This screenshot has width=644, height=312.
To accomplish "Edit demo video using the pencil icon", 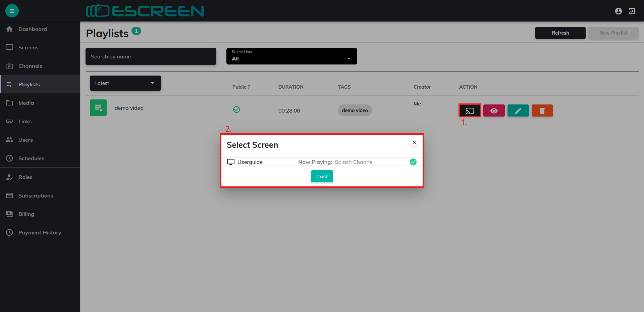I will click(x=518, y=110).
